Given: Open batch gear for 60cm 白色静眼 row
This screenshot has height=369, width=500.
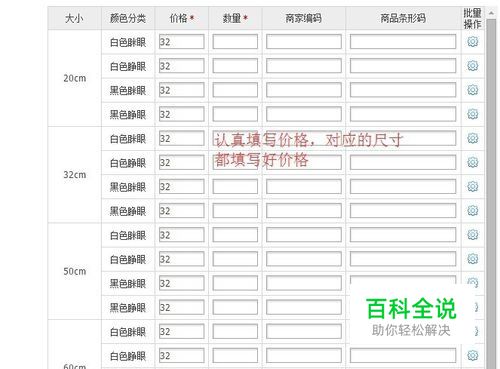Looking at the screenshot, I should pos(472,355).
